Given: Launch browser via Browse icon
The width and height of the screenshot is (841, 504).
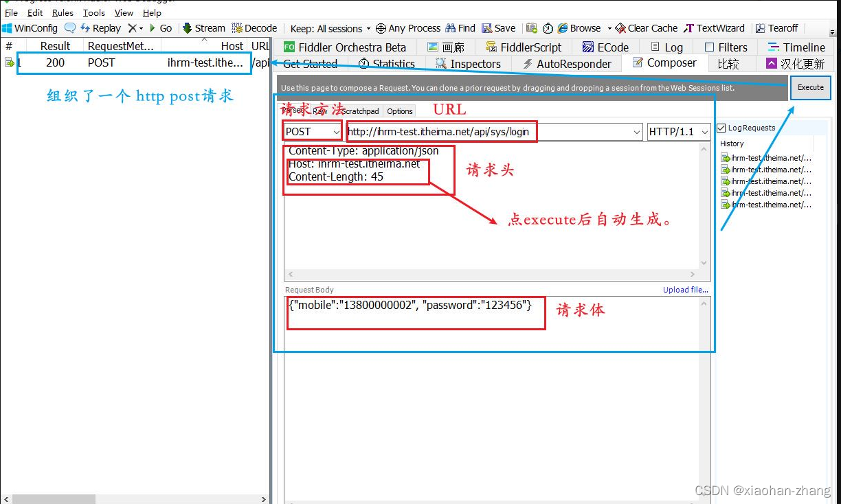Looking at the screenshot, I should coord(579,28).
